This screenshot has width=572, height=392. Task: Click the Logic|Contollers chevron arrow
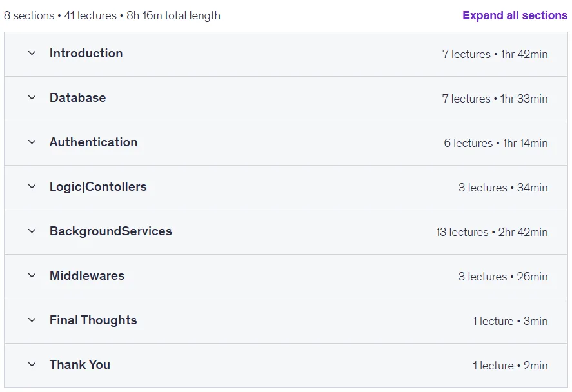coord(32,187)
